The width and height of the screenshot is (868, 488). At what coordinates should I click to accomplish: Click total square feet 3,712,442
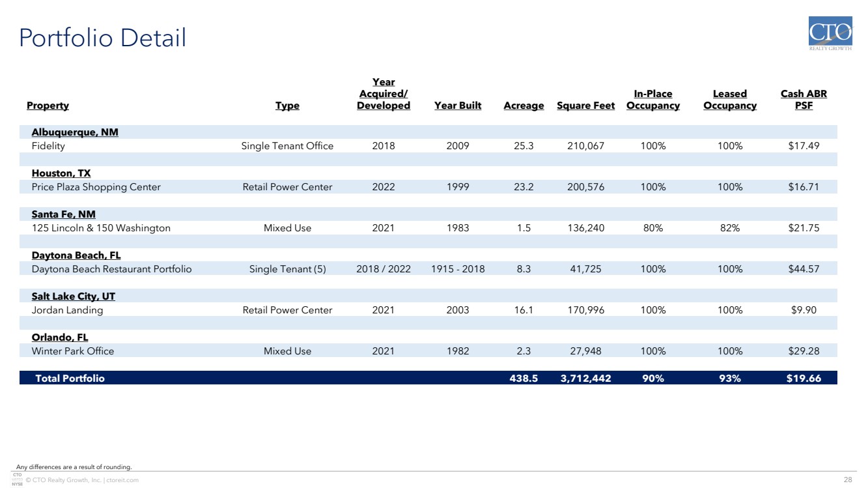[x=586, y=378]
